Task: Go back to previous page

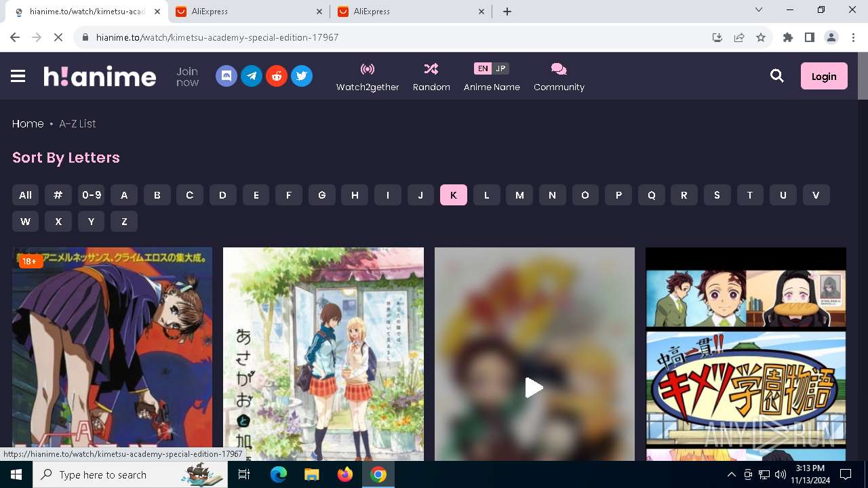Action: point(15,37)
